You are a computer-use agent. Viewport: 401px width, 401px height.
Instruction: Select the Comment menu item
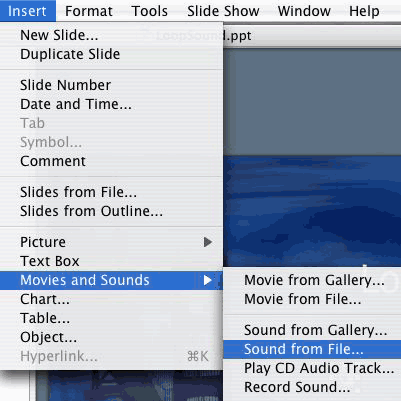(x=111, y=161)
